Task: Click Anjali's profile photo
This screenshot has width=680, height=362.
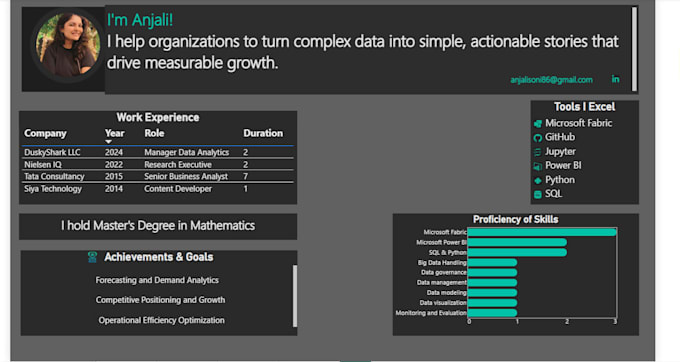Action: tap(68, 45)
